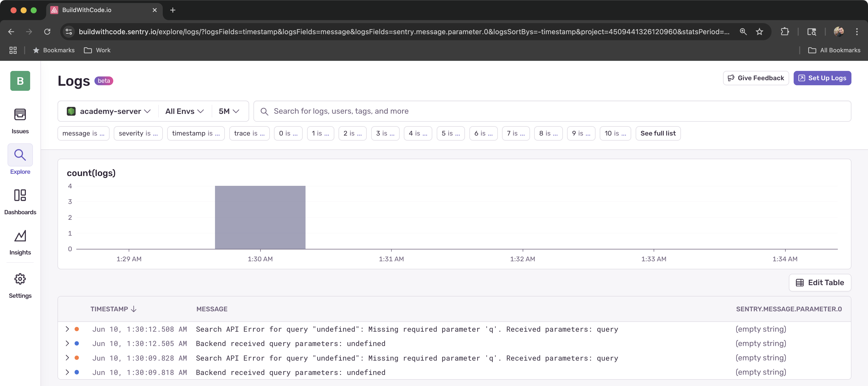Open the Chrome profile avatar

(x=839, y=32)
